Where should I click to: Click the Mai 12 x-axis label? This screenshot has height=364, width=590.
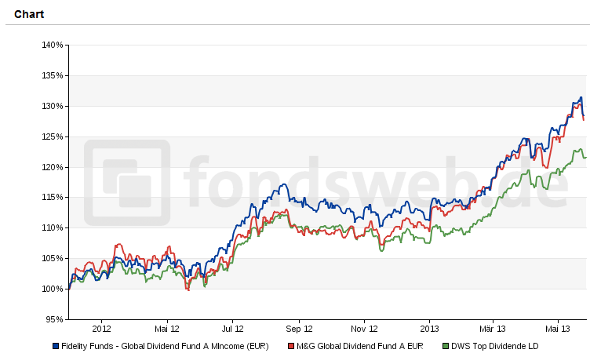(167, 329)
